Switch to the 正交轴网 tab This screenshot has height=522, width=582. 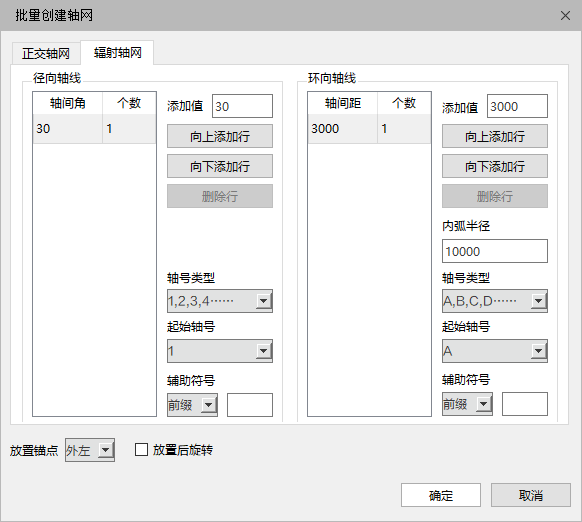coord(46,53)
